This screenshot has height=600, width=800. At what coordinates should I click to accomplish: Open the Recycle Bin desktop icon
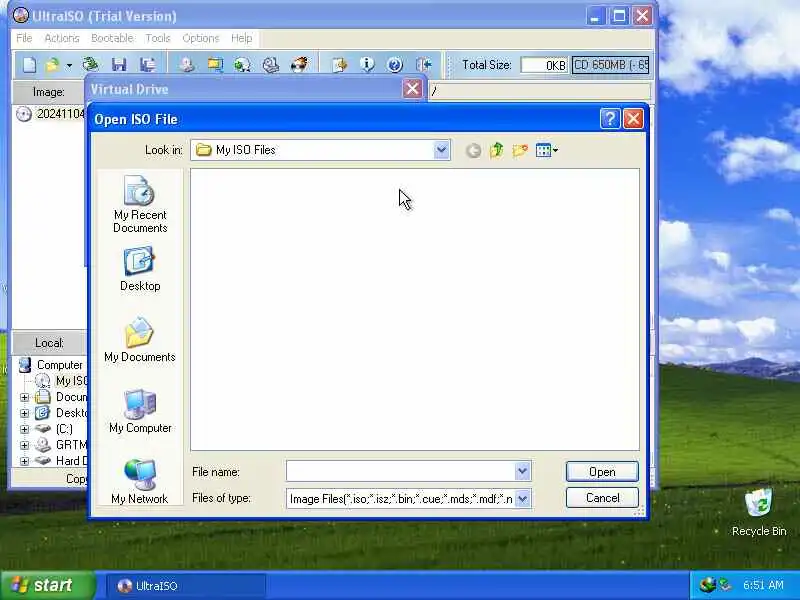point(759,513)
